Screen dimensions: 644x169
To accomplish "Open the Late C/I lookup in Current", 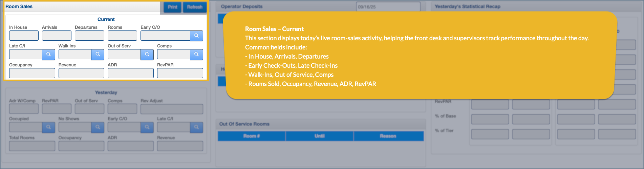I will [x=48, y=54].
